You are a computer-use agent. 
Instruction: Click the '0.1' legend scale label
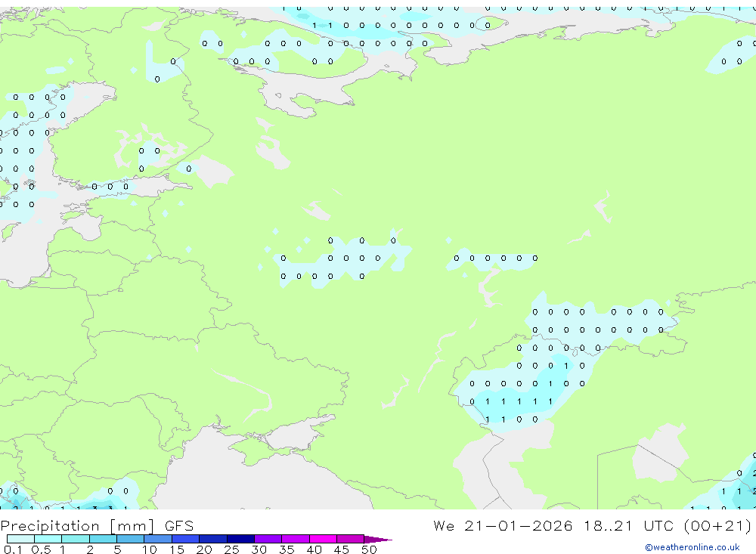13,549
